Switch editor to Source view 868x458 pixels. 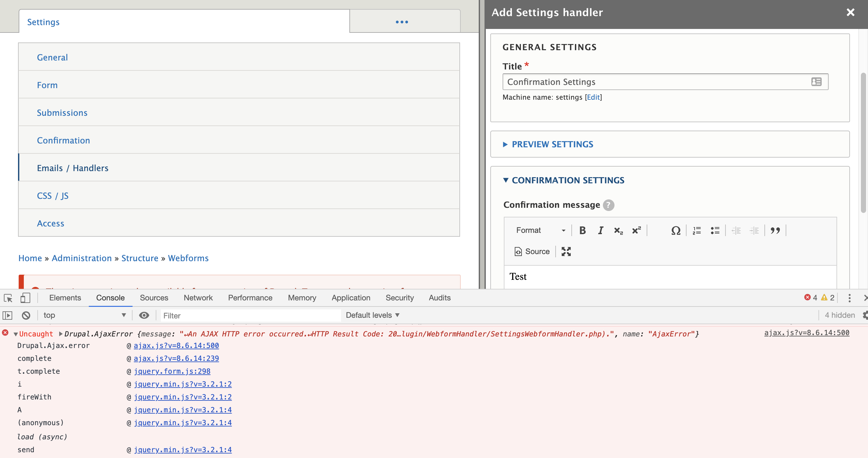[532, 251]
